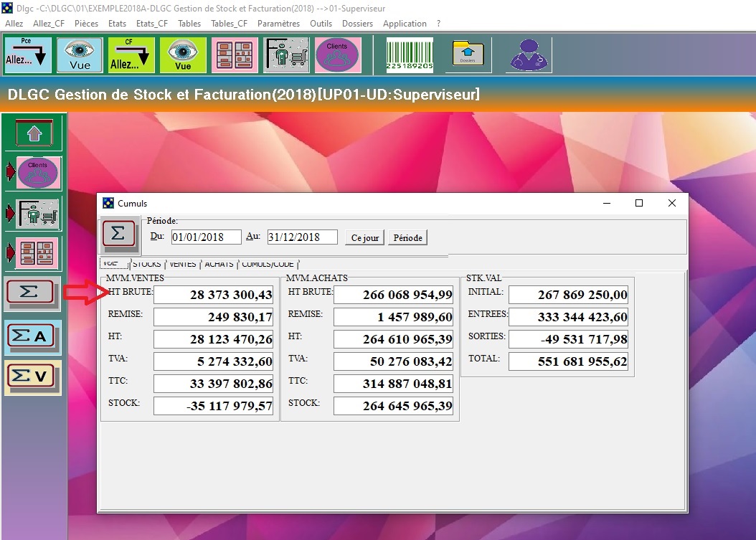Image resolution: width=756 pixels, height=540 pixels.
Task: Click achats TTC value 314 887 048,81
Action: click(394, 383)
